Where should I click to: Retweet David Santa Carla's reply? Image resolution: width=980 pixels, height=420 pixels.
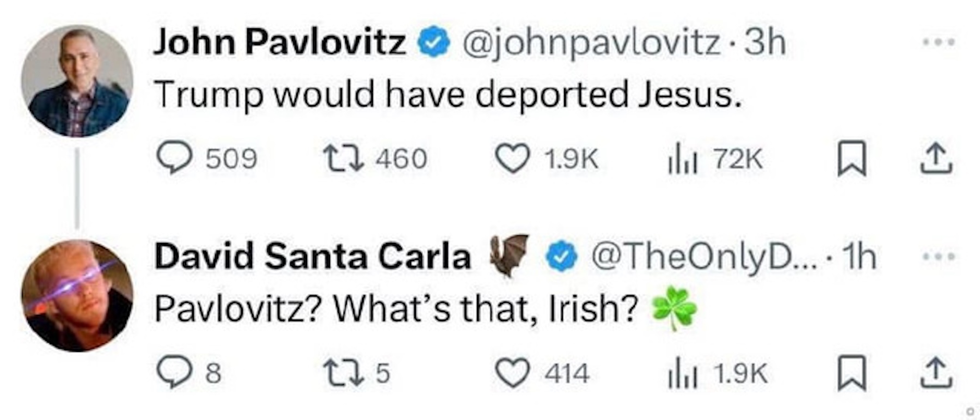click(343, 373)
